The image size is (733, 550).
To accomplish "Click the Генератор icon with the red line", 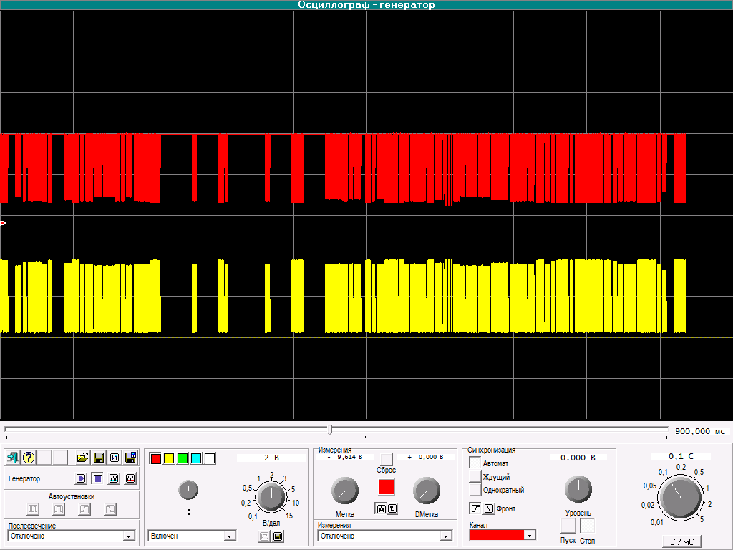I will (130, 479).
